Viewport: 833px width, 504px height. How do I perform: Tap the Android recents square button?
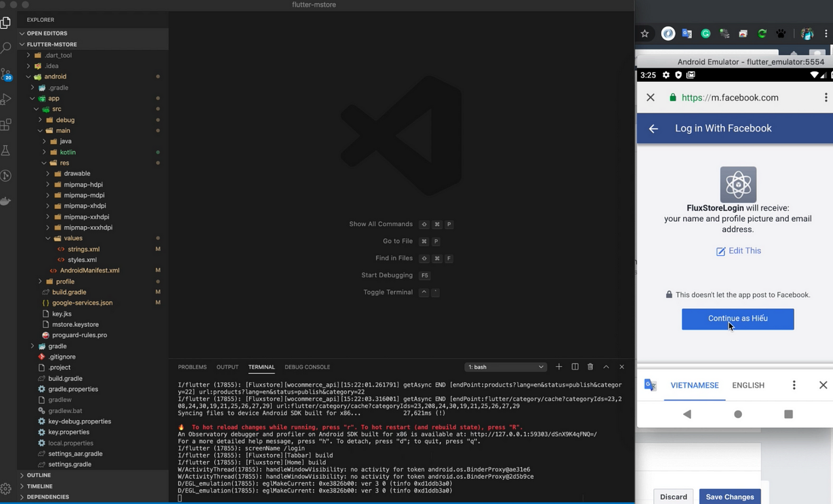788,414
